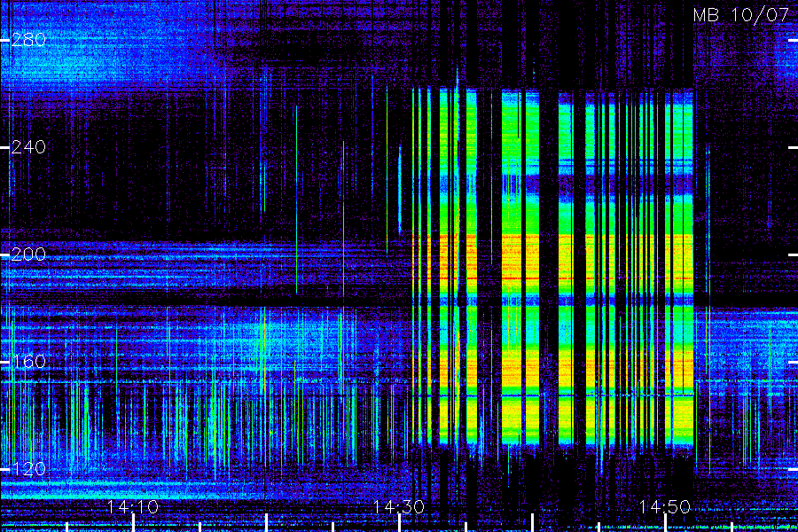Select the 280 frequency axis label

(x=28, y=40)
